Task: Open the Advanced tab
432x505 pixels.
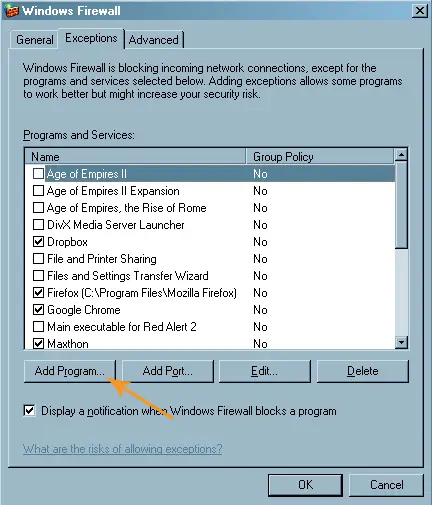Action: click(x=154, y=40)
